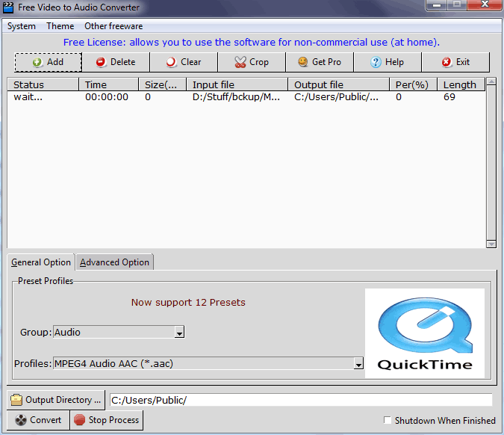Click the Free License notice text

[252, 42]
